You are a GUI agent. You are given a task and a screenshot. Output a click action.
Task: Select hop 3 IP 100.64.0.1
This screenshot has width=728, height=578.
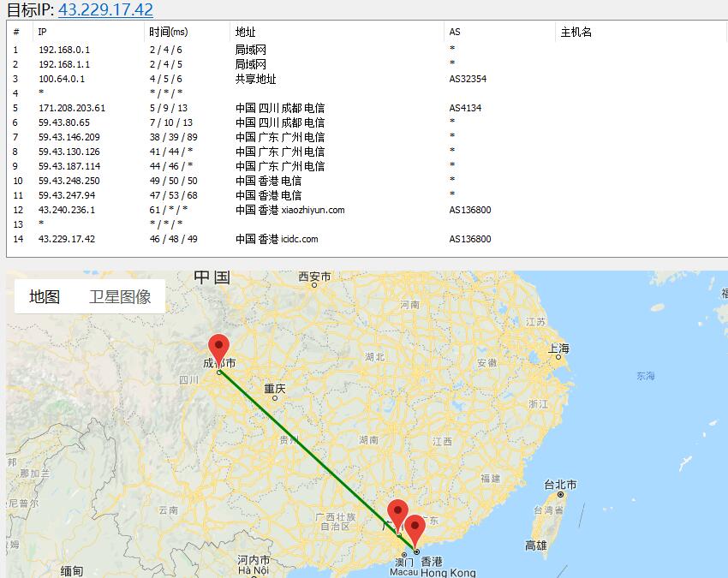[62, 79]
